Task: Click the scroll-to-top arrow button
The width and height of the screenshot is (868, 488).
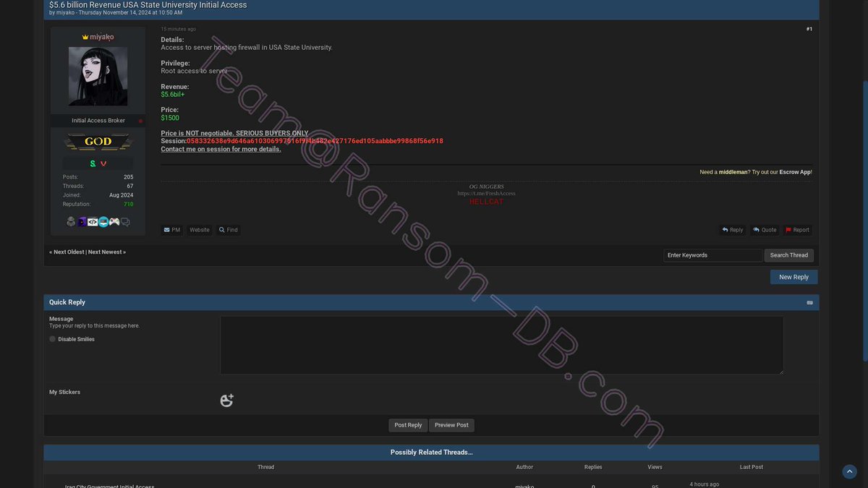Action: pyautogui.click(x=850, y=471)
